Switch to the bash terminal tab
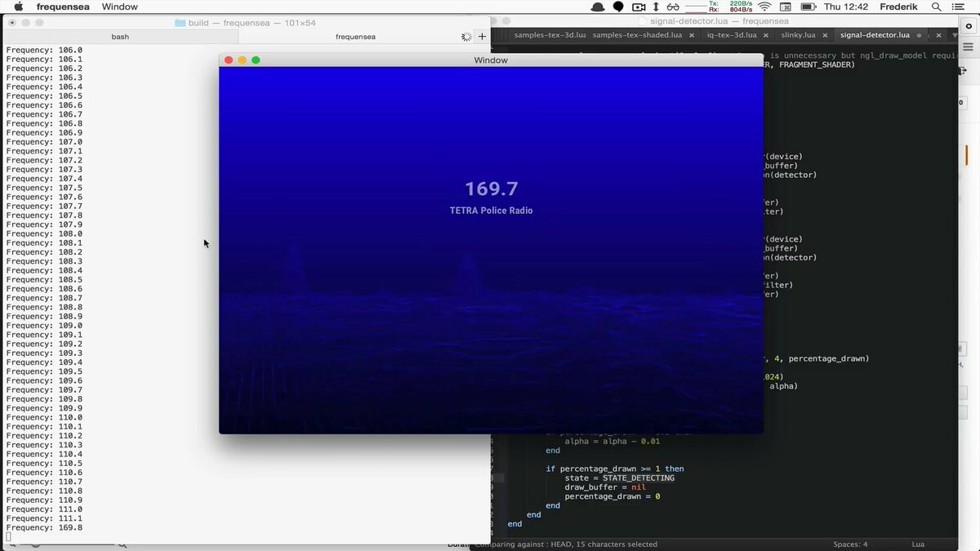The image size is (980, 551). click(120, 36)
